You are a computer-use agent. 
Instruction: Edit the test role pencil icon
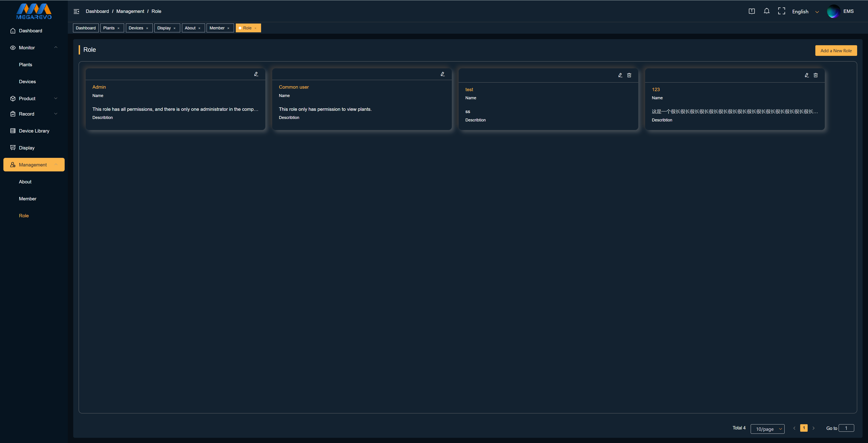[x=620, y=75]
